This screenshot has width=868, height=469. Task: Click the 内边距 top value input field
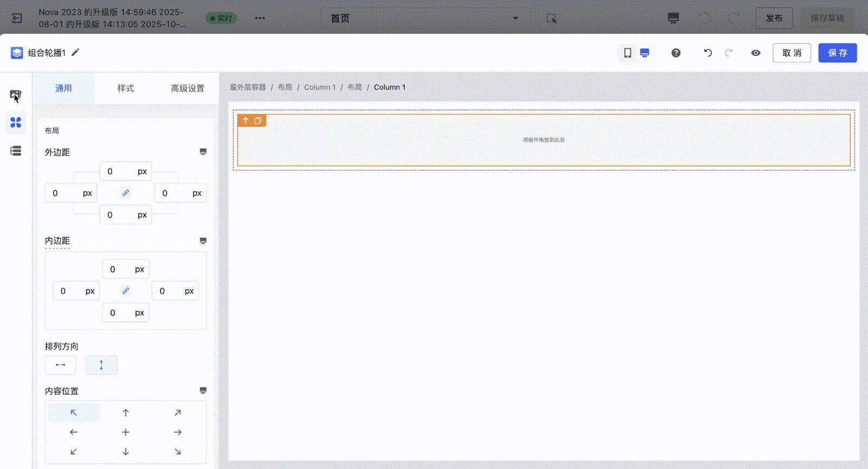(115, 269)
